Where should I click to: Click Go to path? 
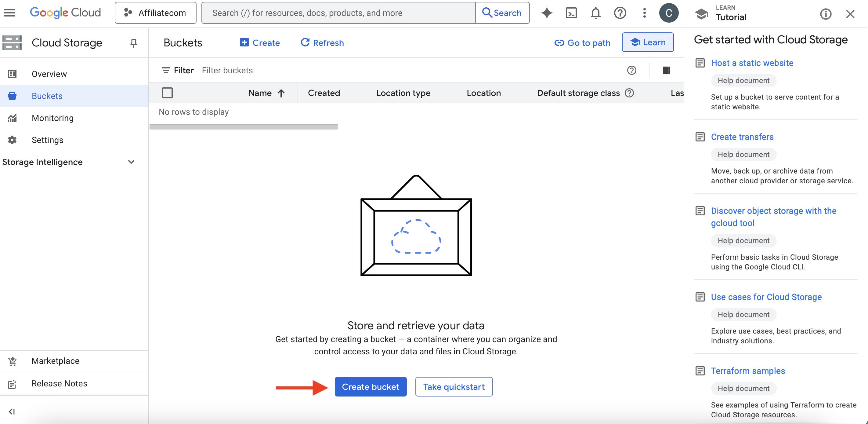pyautogui.click(x=582, y=43)
